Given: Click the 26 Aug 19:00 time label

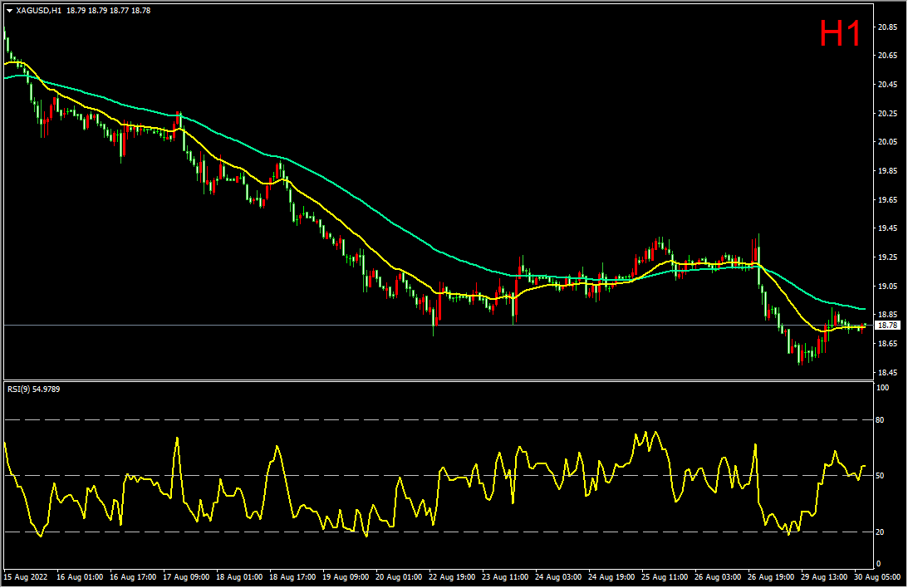Looking at the screenshot, I should tap(771, 577).
